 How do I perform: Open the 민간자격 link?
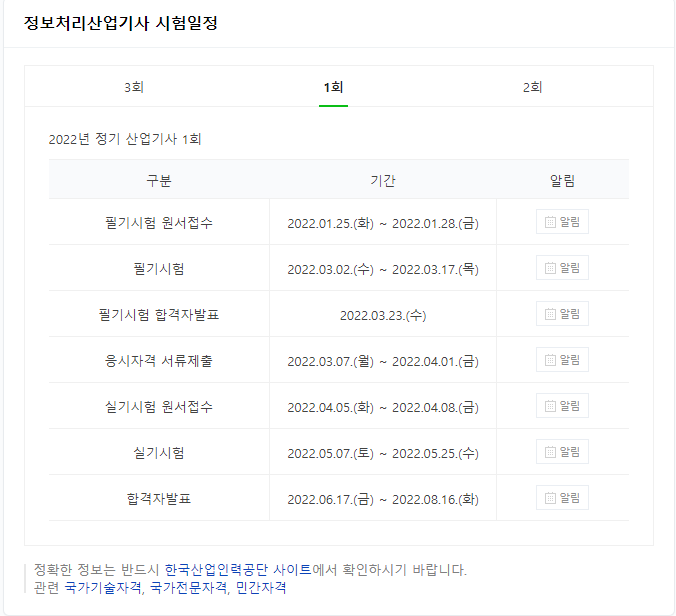click(261, 587)
